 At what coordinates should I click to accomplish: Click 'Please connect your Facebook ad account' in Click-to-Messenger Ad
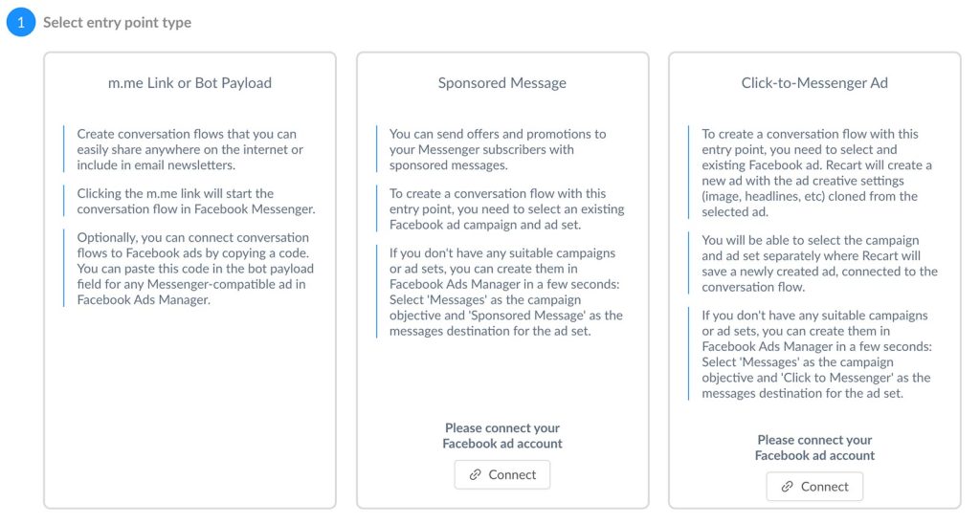[814, 448]
